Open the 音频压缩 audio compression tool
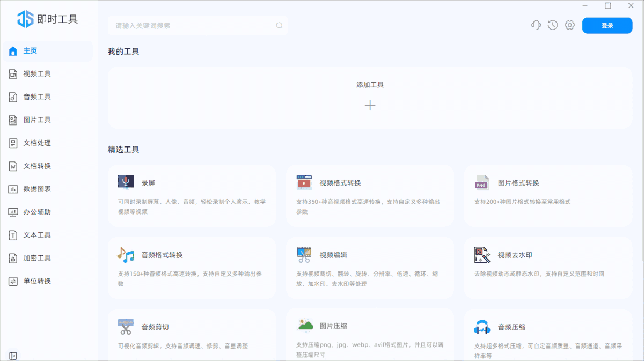 (481, 326)
